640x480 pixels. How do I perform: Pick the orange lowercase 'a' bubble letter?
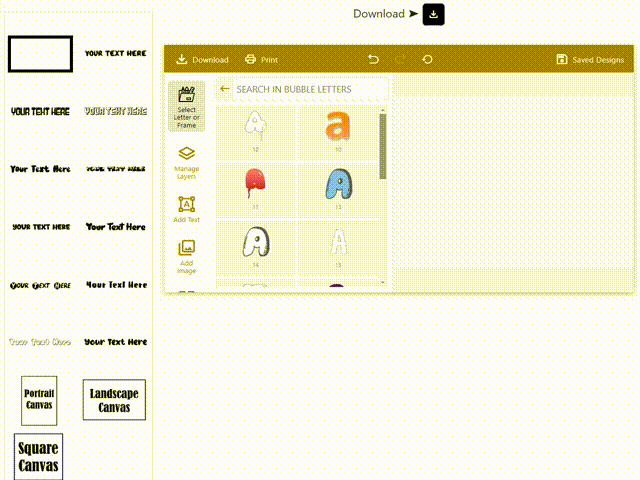tap(338, 127)
